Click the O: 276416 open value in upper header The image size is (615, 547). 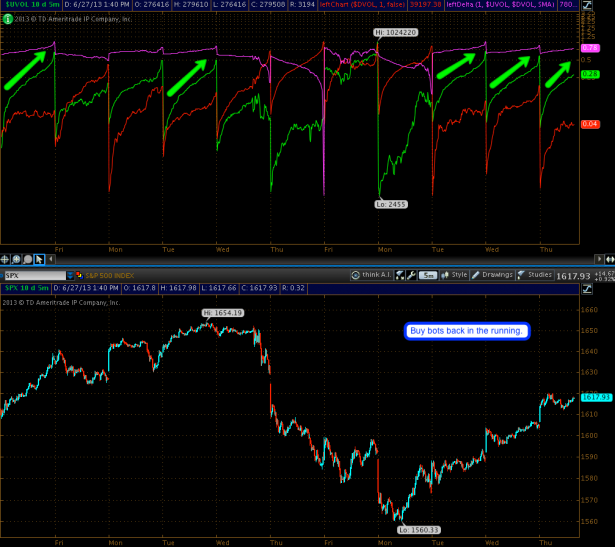pyautogui.click(x=152, y=5)
